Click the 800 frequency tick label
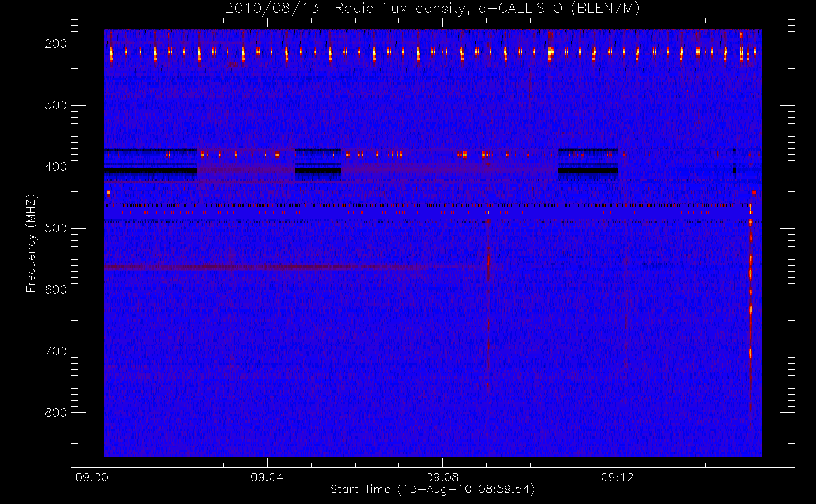 point(55,413)
